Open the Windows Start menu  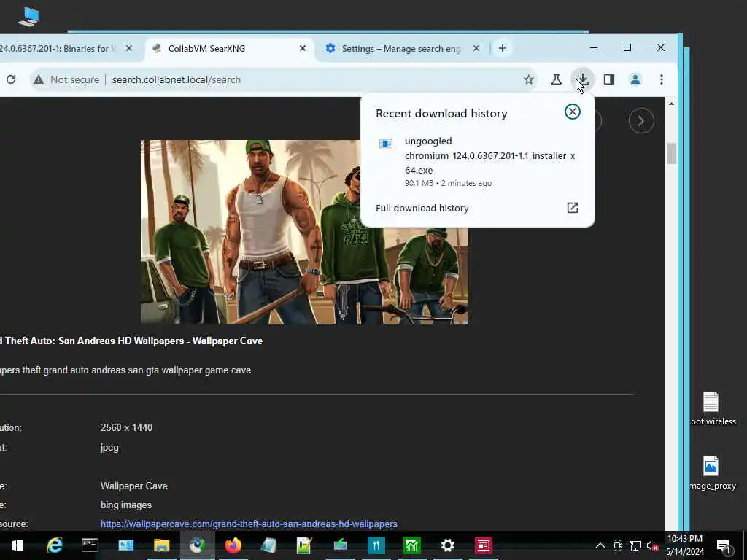pyautogui.click(x=18, y=545)
